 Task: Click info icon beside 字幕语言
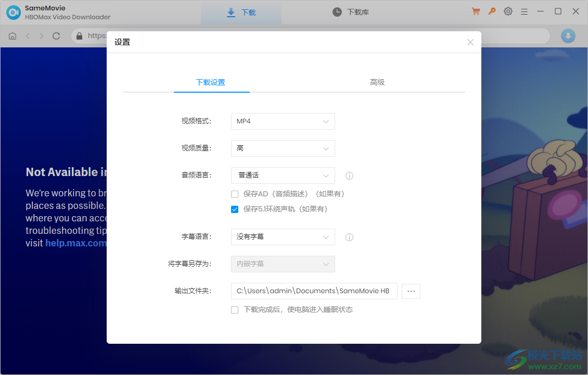point(349,237)
